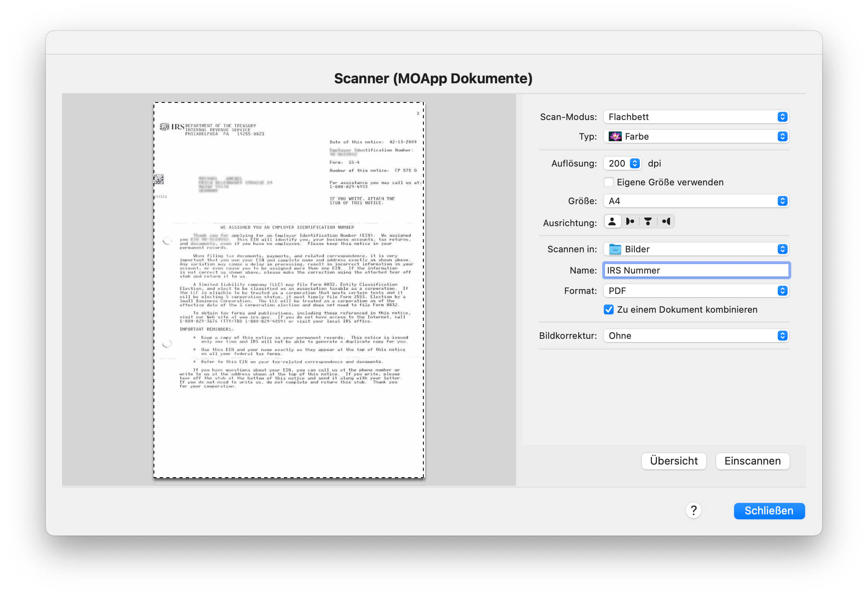Open the Format PDF dropdown
The image size is (868, 596).
[x=696, y=291]
